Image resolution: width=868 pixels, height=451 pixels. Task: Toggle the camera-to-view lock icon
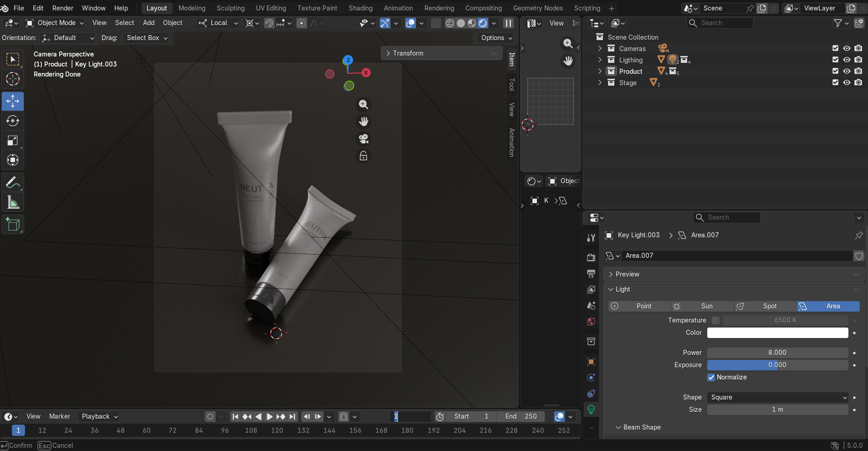tap(363, 156)
